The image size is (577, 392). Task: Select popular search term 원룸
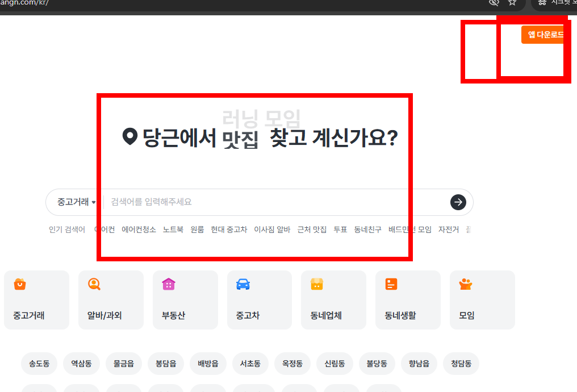(197, 230)
